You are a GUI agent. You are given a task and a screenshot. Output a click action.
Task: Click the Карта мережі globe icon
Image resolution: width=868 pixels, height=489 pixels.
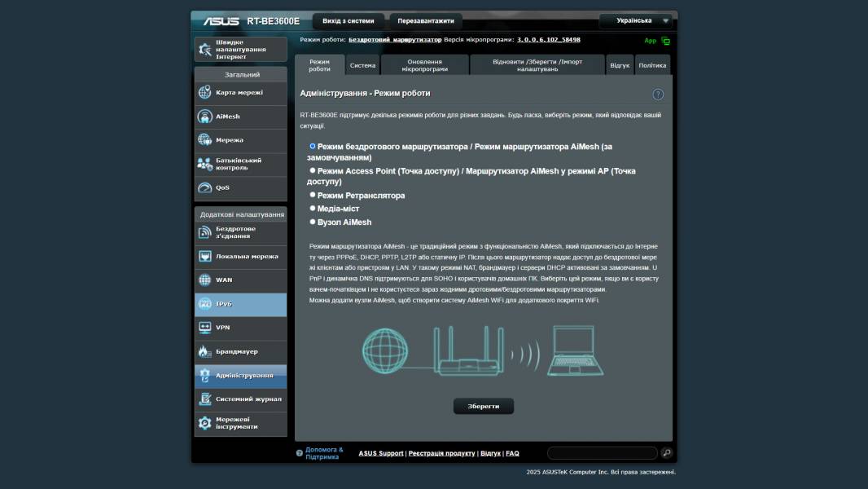tap(205, 92)
